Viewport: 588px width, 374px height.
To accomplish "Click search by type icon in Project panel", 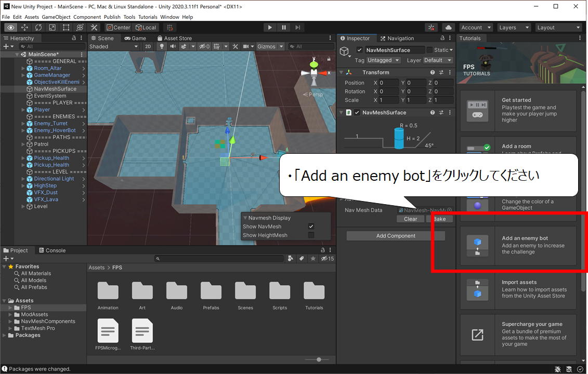I will 290,259.
